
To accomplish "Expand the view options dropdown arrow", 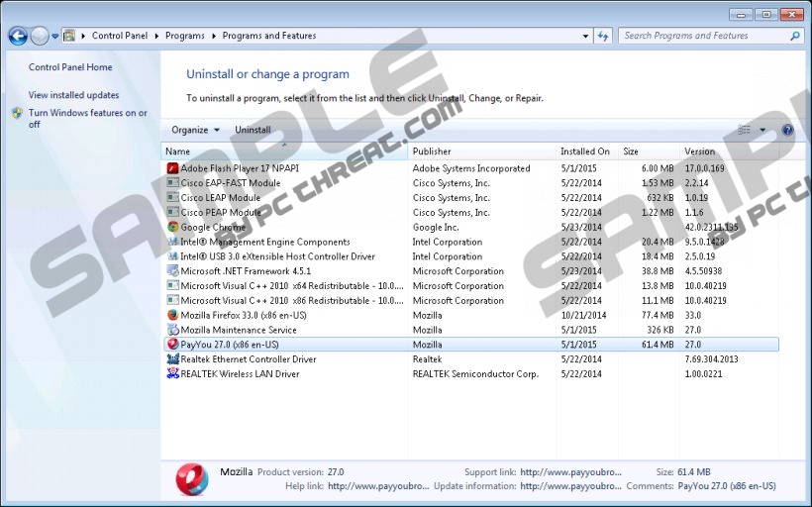I will [x=762, y=130].
